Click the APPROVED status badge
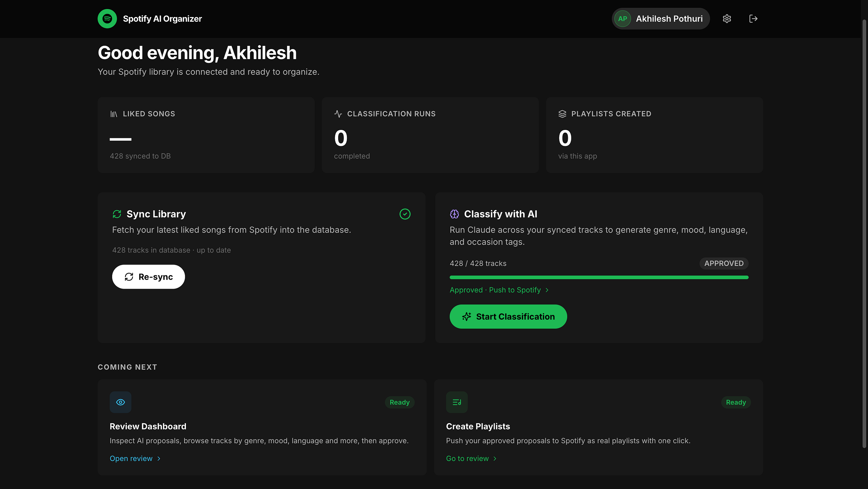 pyautogui.click(x=724, y=264)
